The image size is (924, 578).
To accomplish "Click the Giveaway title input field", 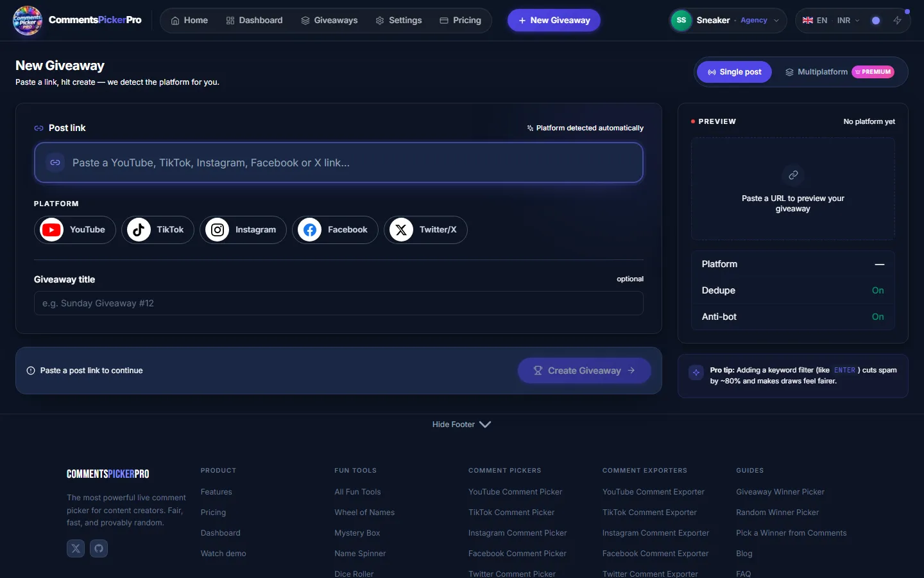I will pos(339,303).
